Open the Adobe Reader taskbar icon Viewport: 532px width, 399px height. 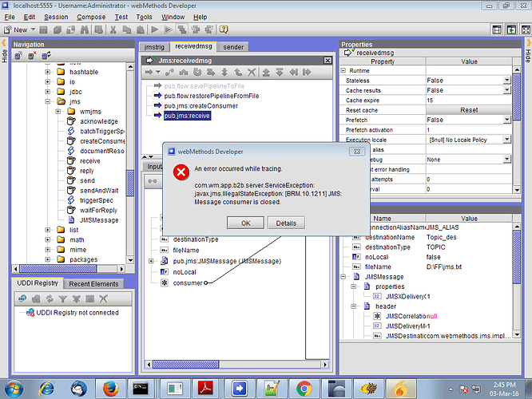coord(206,389)
